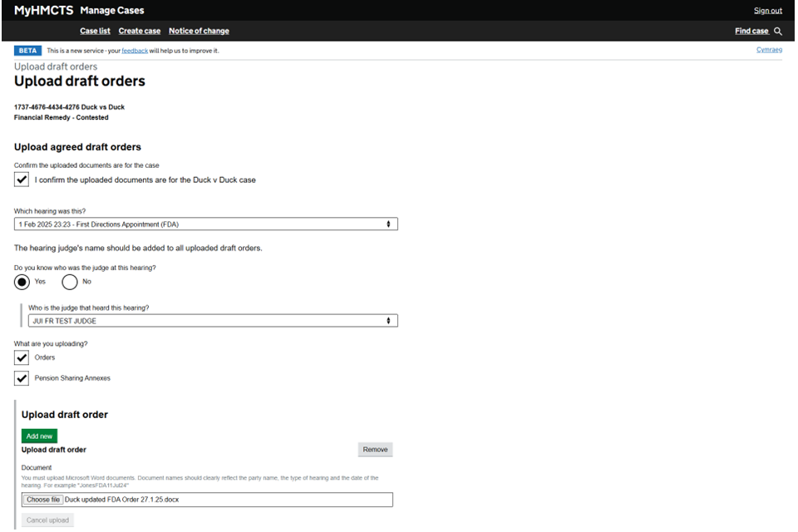Click the Manage Cases header title
The width and height of the screenshot is (798, 532).
(111, 11)
